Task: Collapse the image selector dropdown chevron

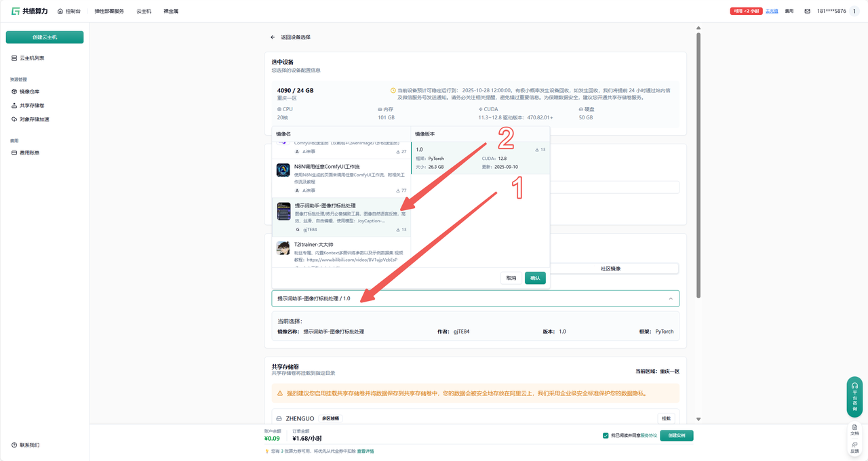Action: click(x=671, y=298)
